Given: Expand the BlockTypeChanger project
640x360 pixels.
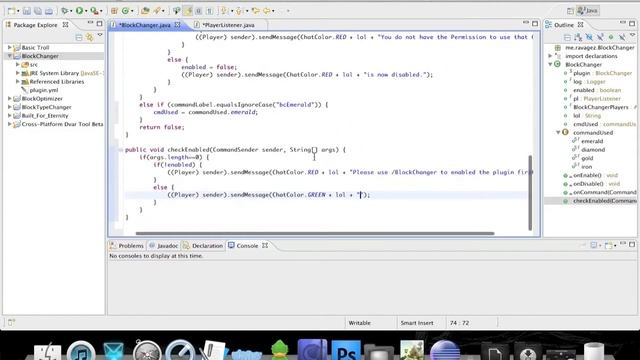Looking at the screenshot, I should tap(9, 107).
